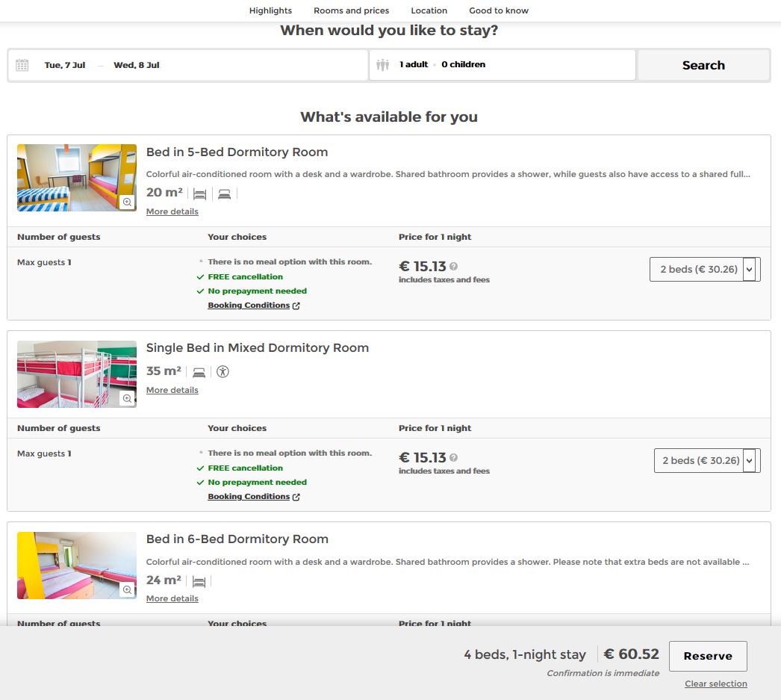781x700 pixels.
Task: Click the Clear selection link
Action: (715, 684)
